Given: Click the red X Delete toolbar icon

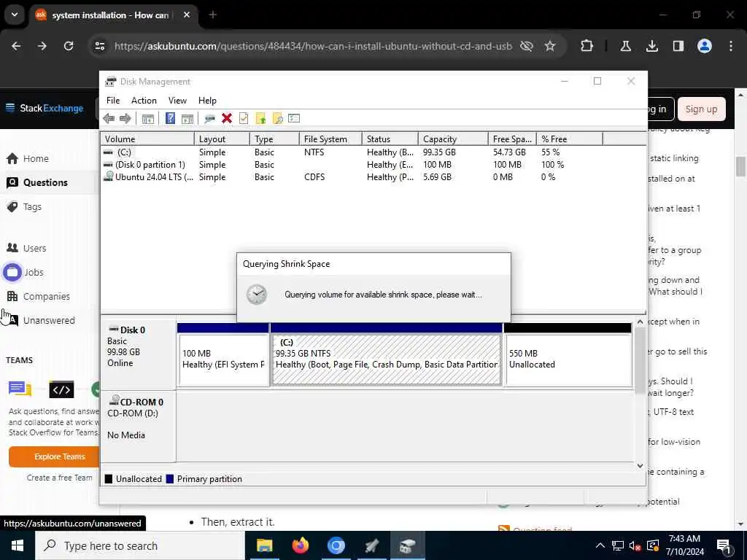Looking at the screenshot, I should tap(227, 118).
